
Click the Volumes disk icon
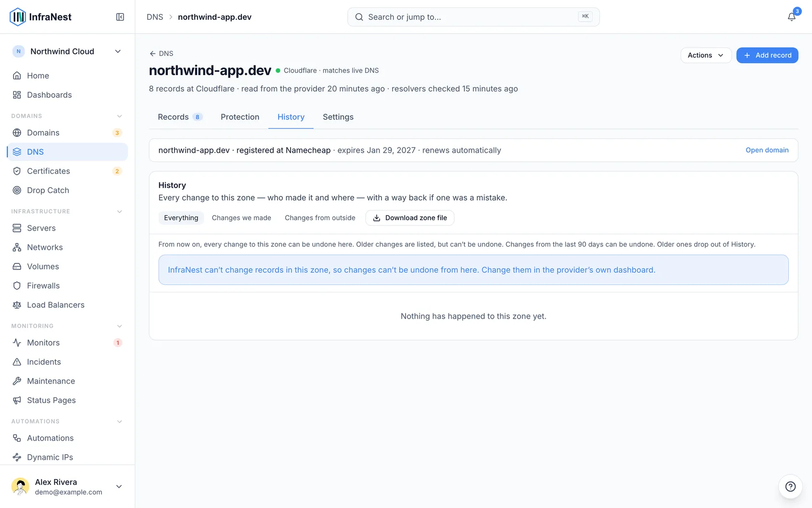[17, 266]
